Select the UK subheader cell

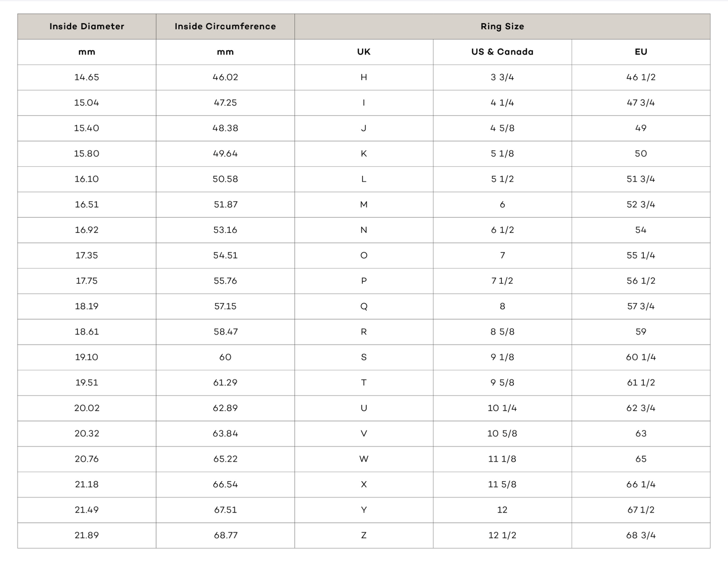[364, 52]
